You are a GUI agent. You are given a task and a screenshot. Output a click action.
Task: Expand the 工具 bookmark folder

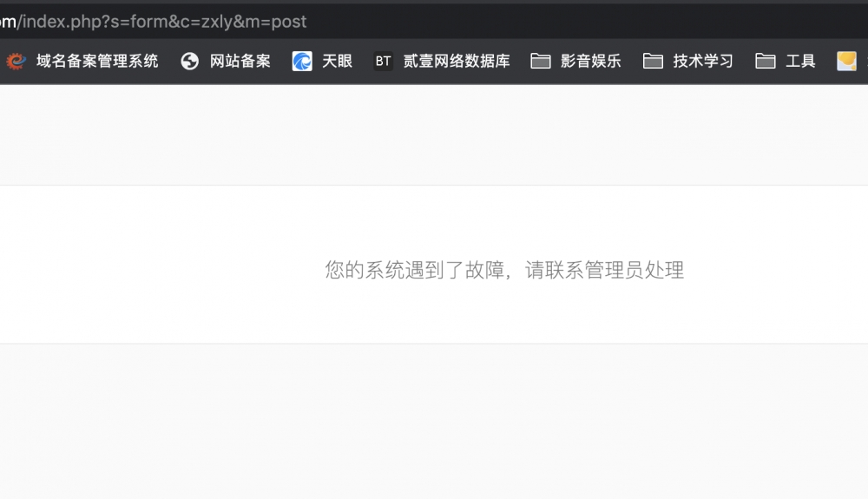(786, 61)
